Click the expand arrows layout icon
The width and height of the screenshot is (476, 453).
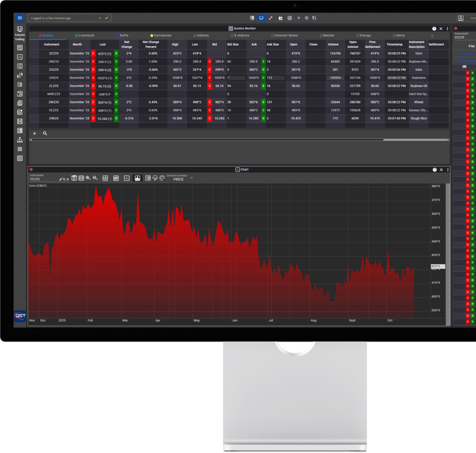[x=270, y=18]
